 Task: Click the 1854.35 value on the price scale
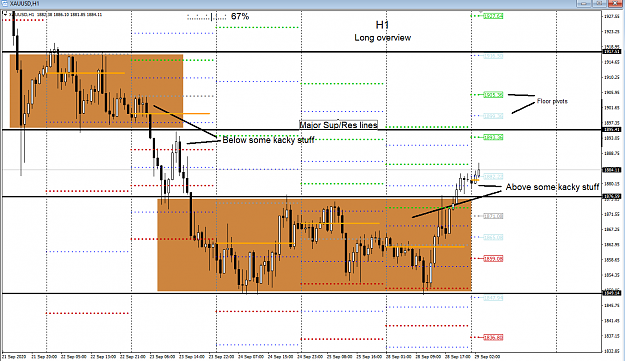click(612, 275)
